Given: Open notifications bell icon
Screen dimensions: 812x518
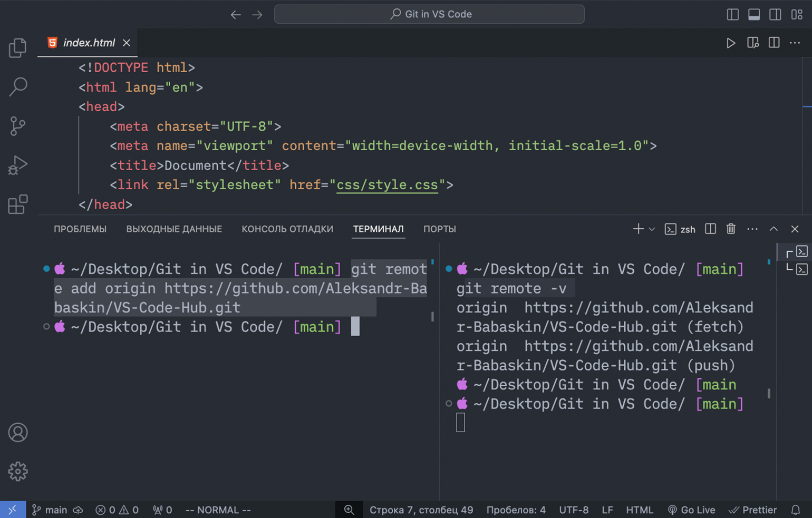Looking at the screenshot, I should pyautogui.click(x=796, y=510).
